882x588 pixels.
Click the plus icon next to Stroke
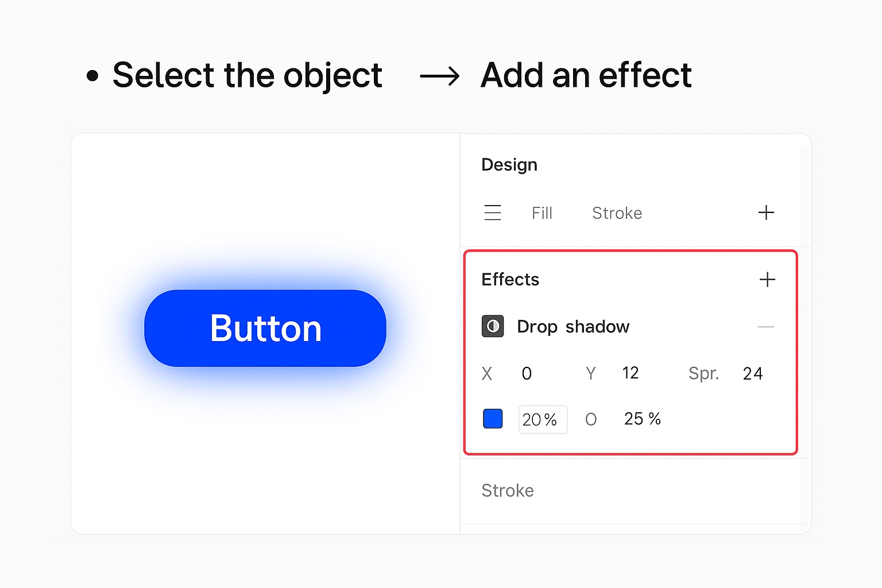point(766,212)
